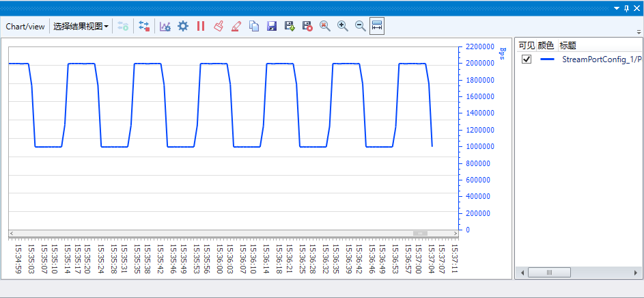Pause the chart with the red pause icon
Image resolution: width=644 pixels, height=298 pixels.
coord(201,26)
